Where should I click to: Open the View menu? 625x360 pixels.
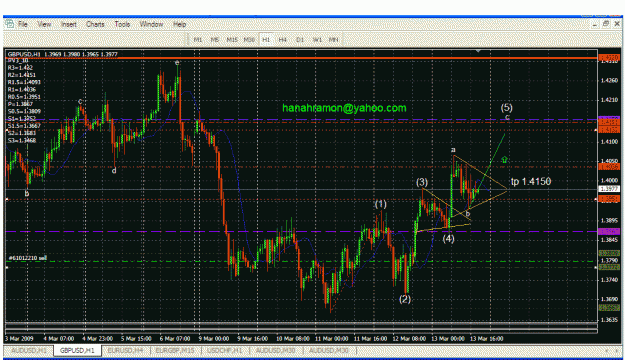coord(44,24)
